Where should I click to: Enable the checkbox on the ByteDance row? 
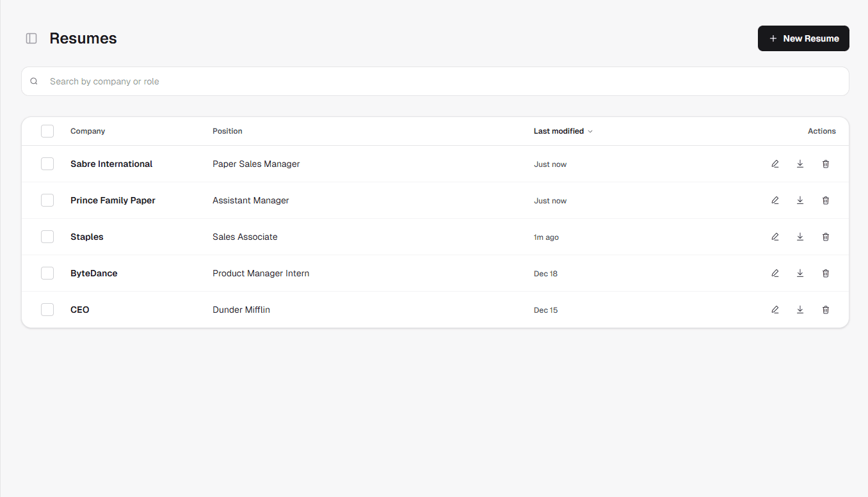47,273
